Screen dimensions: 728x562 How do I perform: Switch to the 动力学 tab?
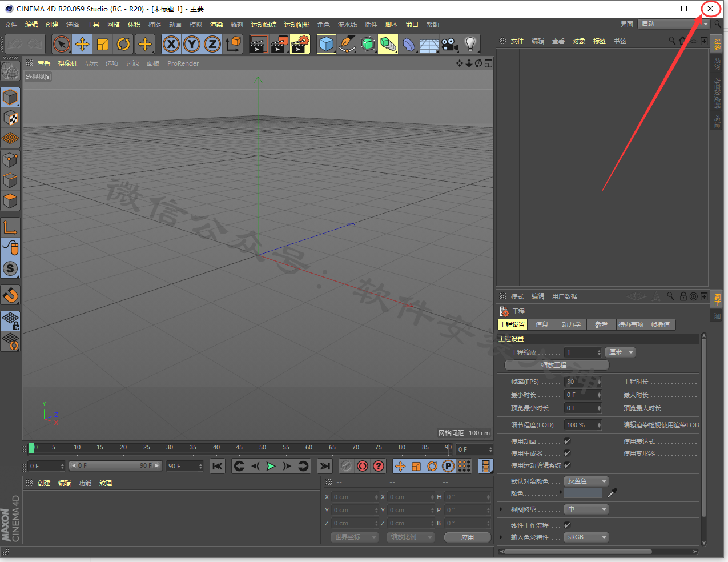(x=571, y=324)
